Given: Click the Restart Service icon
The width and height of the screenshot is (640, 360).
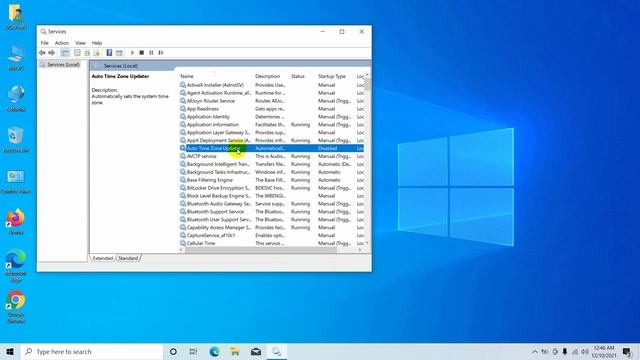Looking at the screenshot, I should 161,53.
